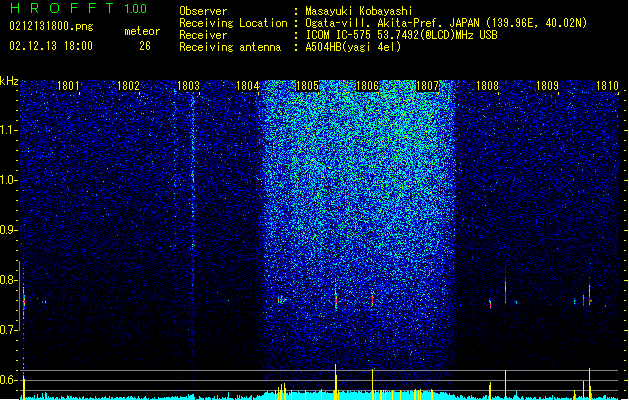The image size is (629, 400).
Task: Click the 1810 time marker
Action: (x=607, y=86)
